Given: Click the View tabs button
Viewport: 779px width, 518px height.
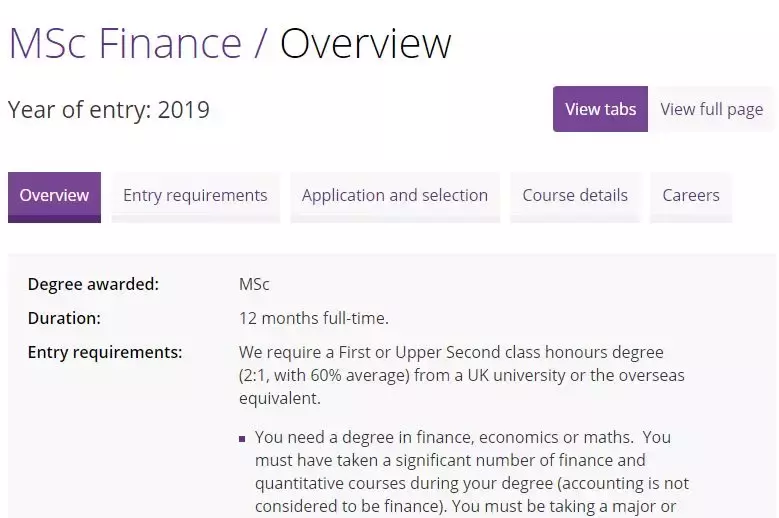Looking at the screenshot, I should tap(600, 109).
